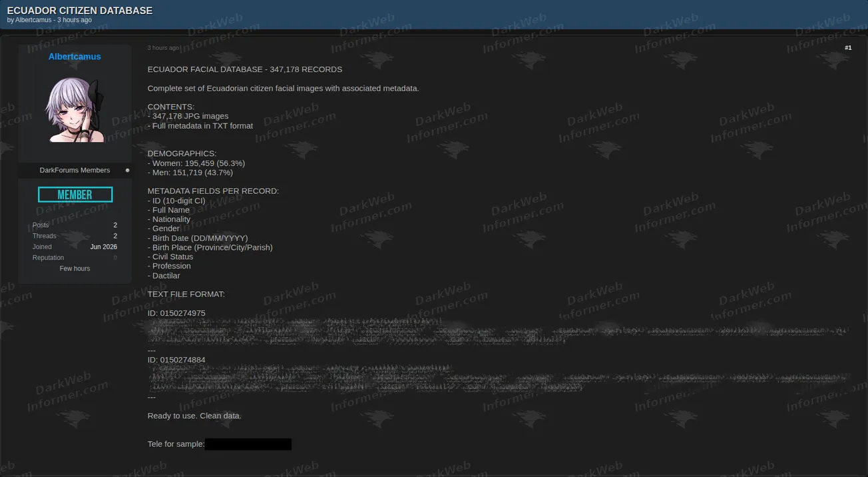This screenshot has width=868, height=477.
Task: Click the Ready to use. Clean data. line
Action: coord(194,416)
